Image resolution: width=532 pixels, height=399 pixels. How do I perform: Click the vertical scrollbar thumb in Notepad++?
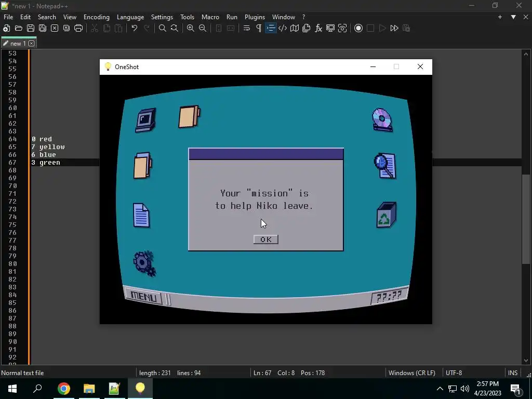point(526,219)
